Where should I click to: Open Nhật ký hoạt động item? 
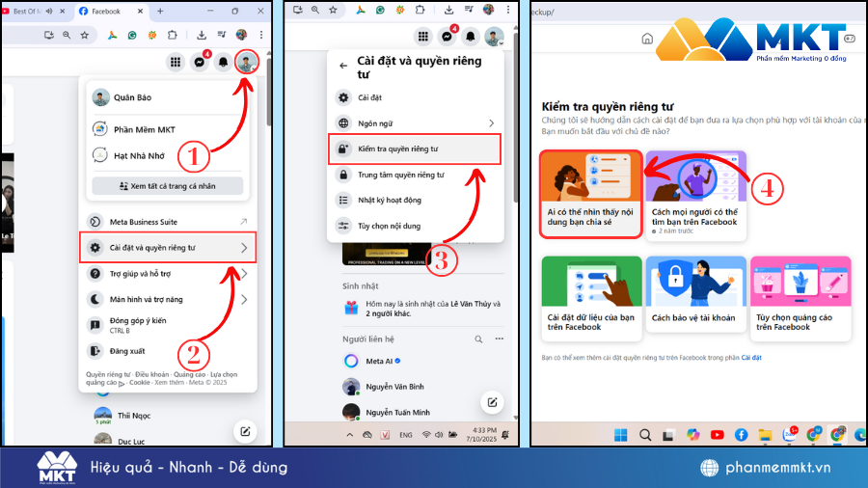pyautogui.click(x=415, y=201)
